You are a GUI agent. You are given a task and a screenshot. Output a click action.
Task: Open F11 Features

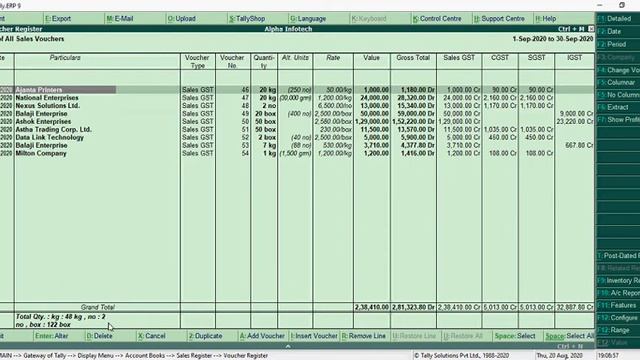tap(618, 305)
